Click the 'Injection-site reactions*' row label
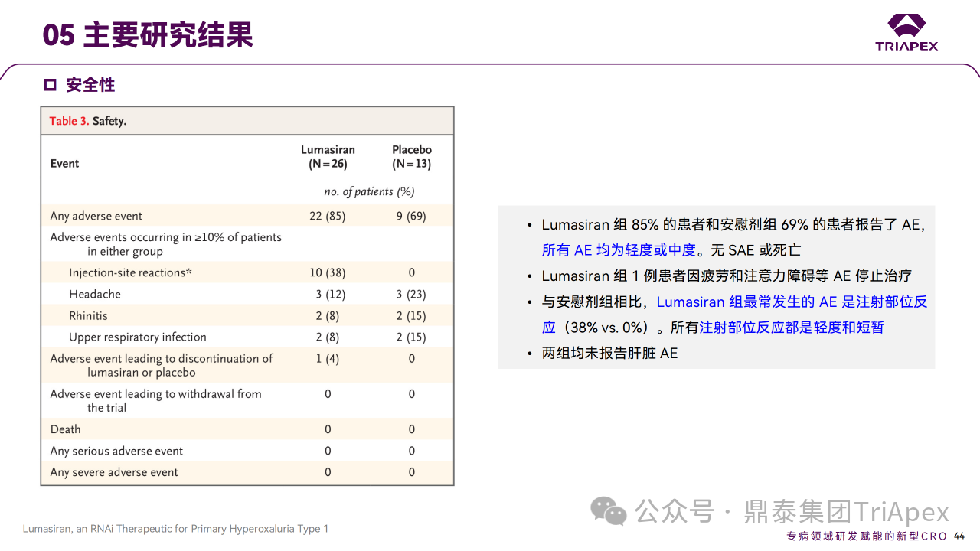Viewport: 980px width, 551px height. pos(130,272)
